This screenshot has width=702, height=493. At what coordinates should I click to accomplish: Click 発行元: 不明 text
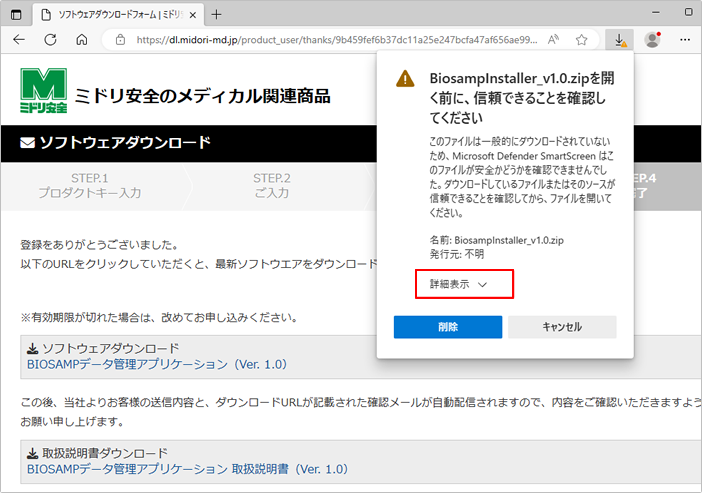(457, 254)
